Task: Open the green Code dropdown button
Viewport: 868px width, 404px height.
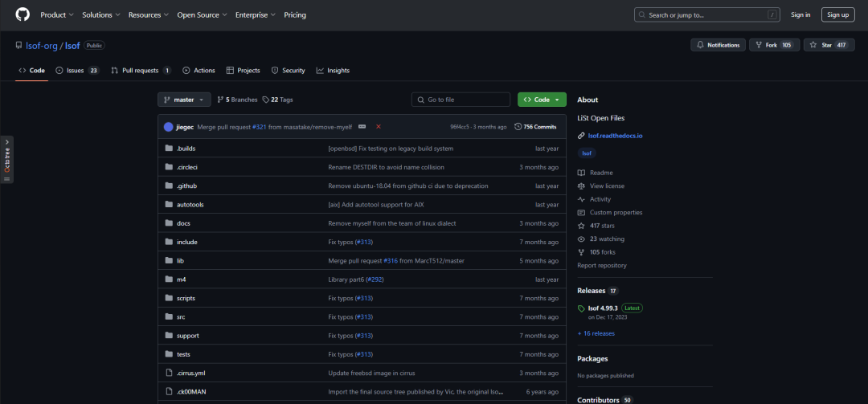Action: point(542,100)
